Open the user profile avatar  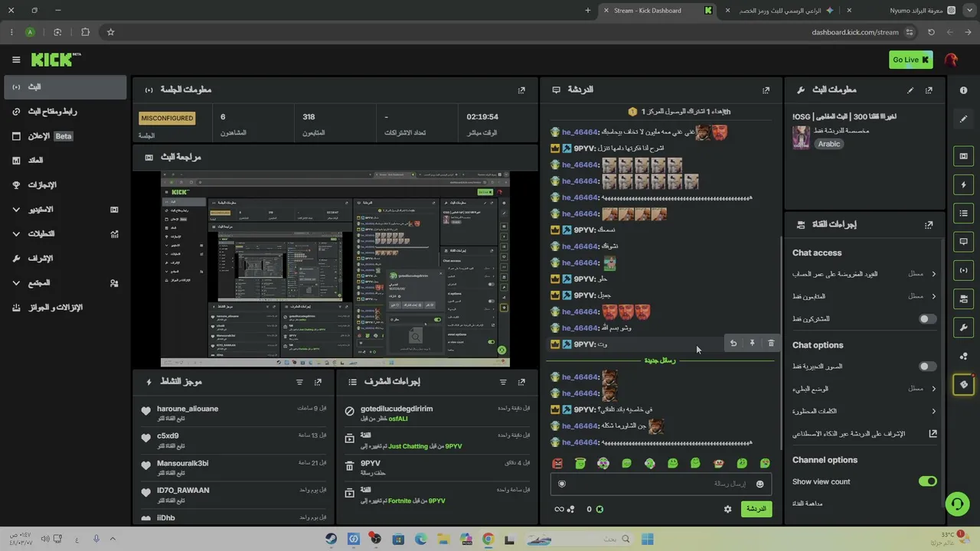951,60
